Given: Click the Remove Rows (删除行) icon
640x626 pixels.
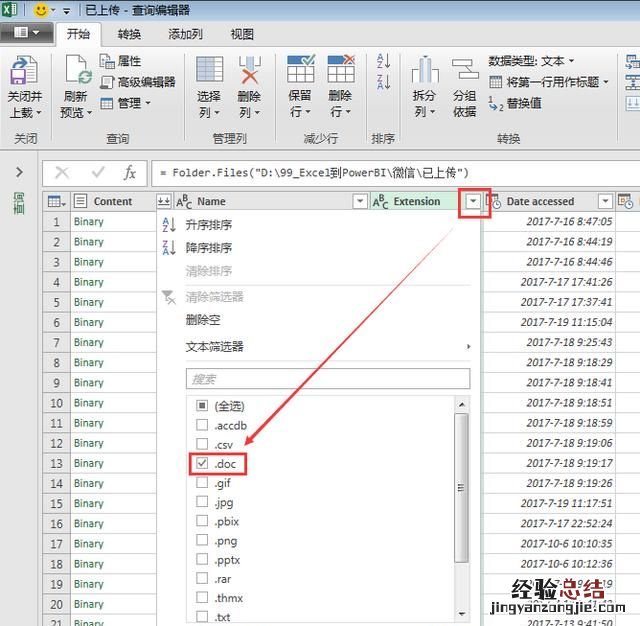Looking at the screenshot, I should coord(341,69).
